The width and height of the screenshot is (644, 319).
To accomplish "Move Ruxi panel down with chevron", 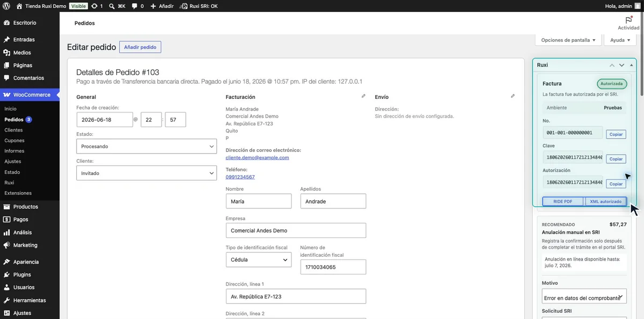I will [621, 65].
